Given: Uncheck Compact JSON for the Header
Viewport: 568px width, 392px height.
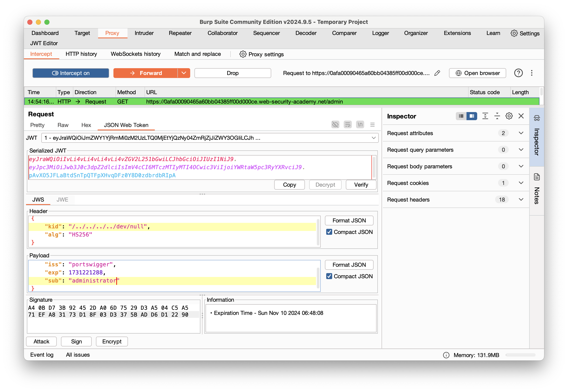Looking at the screenshot, I should (329, 232).
